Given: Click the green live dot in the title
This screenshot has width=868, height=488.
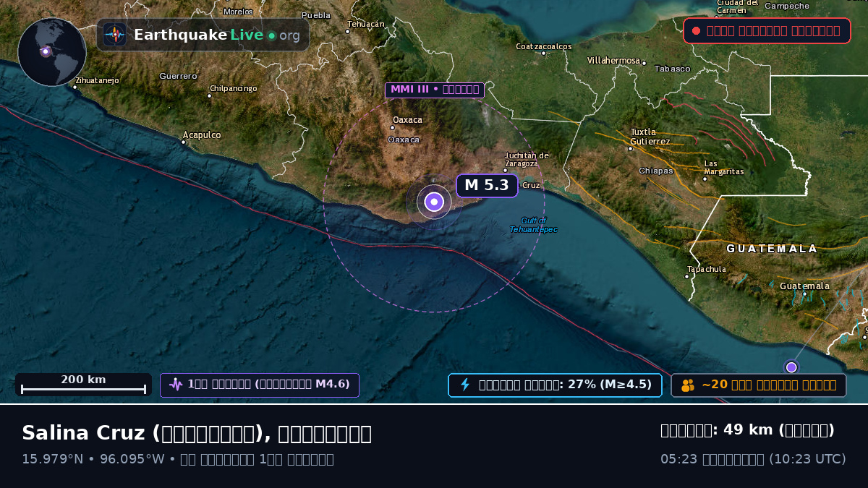Looking at the screenshot, I should pos(271,35).
